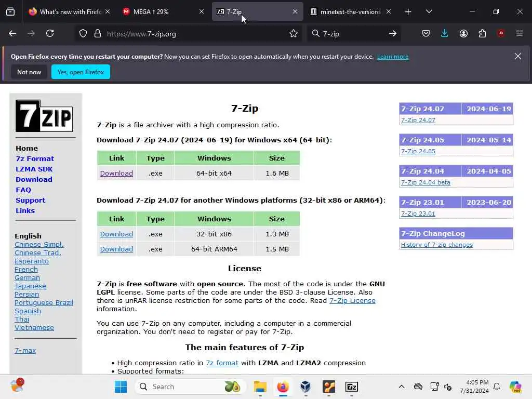Click the forward navigation arrow
532x399 pixels.
pyautogui.click(x=31, y=33)
